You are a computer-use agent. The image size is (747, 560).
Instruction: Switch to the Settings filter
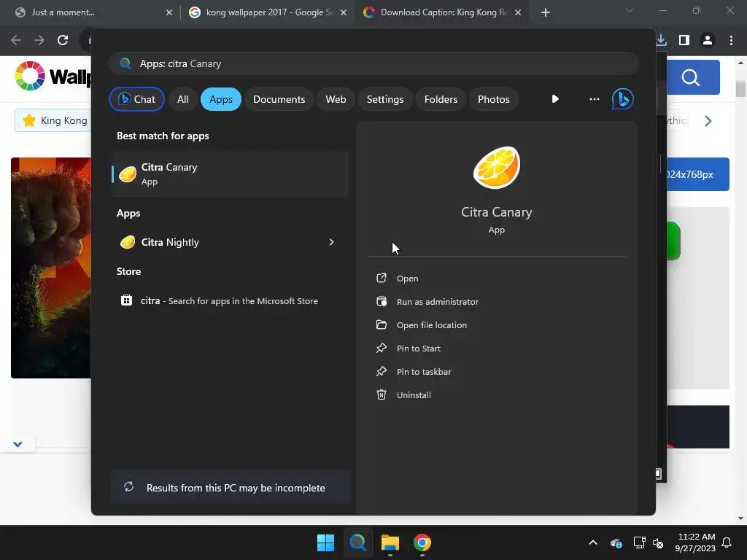[x=385, y=99]
